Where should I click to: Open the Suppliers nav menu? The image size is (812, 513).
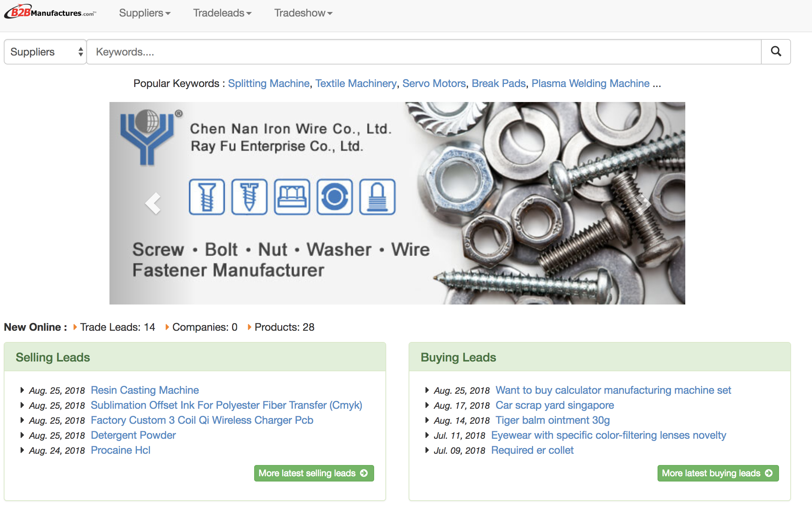pyautogui.click(x=145, y=13)
